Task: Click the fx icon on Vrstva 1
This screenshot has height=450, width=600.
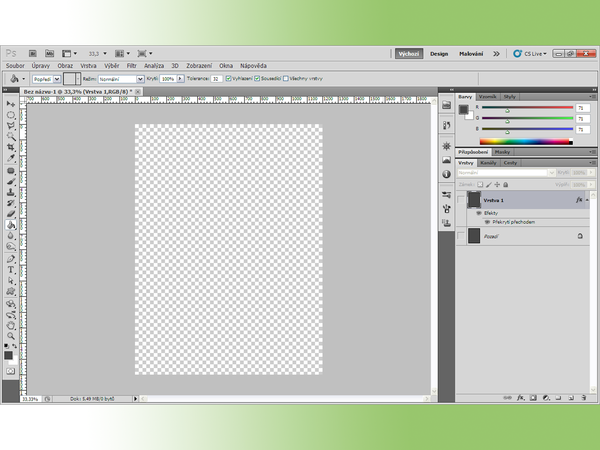Action: point(579,200)
